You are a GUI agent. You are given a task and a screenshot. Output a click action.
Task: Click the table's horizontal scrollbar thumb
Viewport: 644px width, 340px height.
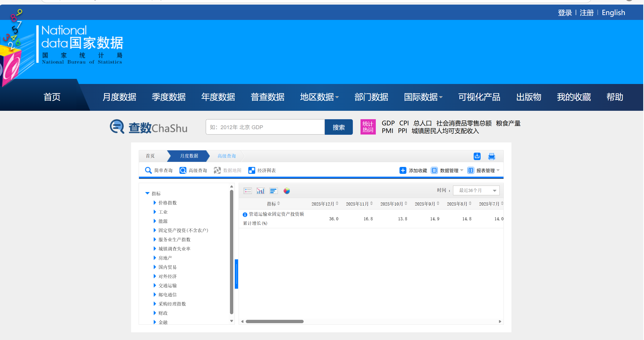point(274,321)
